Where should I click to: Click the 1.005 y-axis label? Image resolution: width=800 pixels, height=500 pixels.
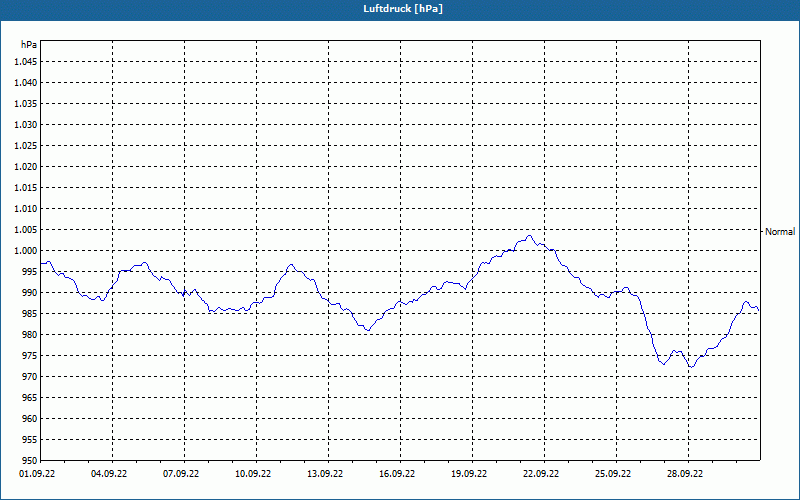point(25,230)
